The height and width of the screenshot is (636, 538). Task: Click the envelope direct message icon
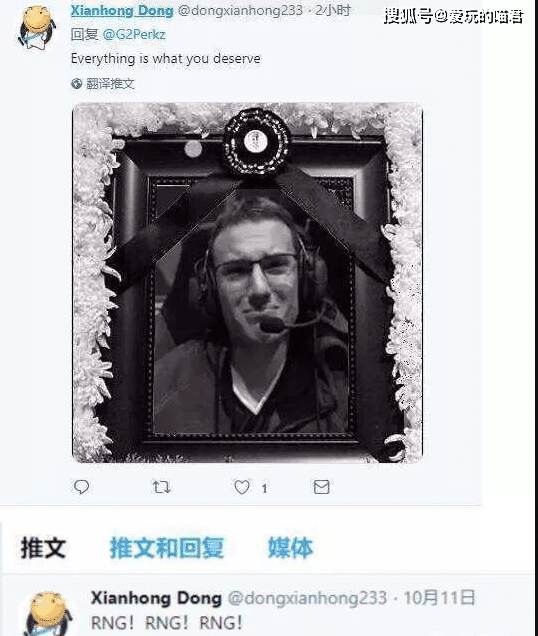321,487
